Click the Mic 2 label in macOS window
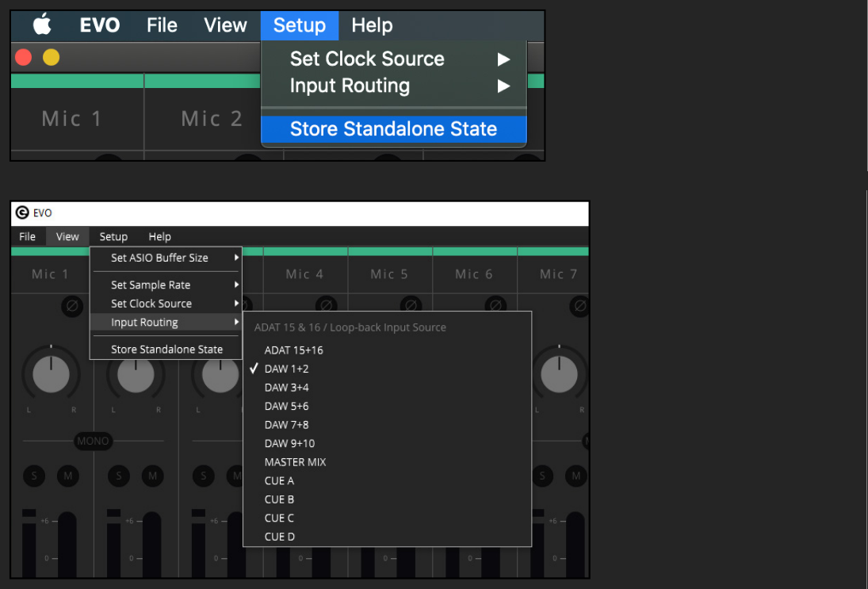The width and height of the screenshot is (868, 589). (x=212, y=118)
